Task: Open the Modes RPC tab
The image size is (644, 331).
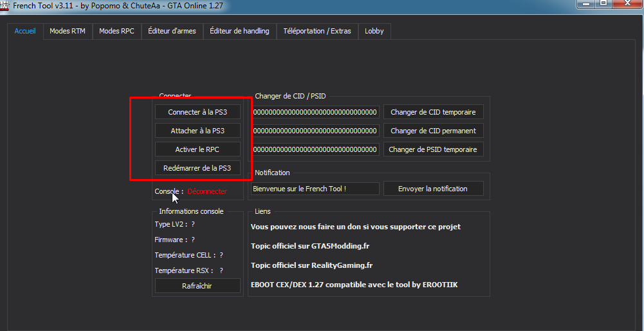Action: click(116, 32)
